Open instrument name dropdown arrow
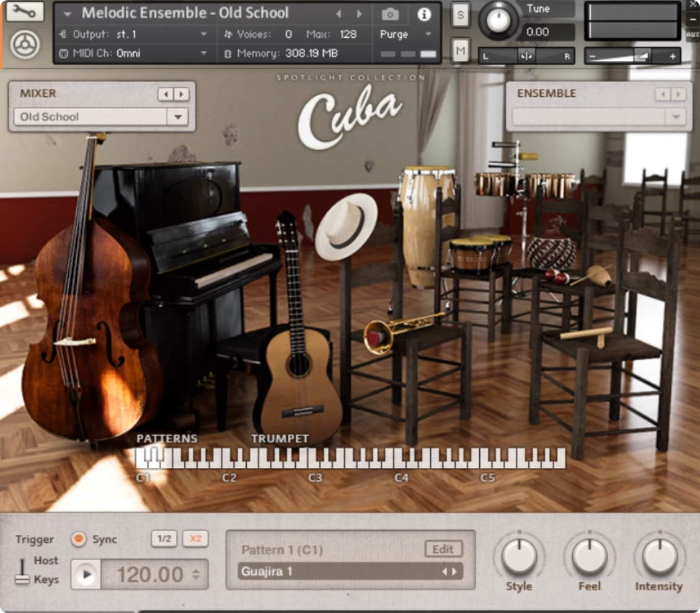 [68, 14]
